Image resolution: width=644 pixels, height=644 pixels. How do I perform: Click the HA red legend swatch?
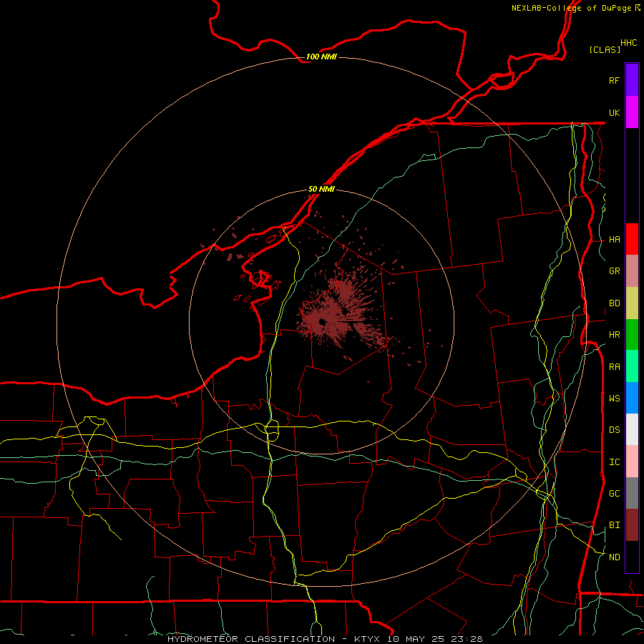pos(632,239)
